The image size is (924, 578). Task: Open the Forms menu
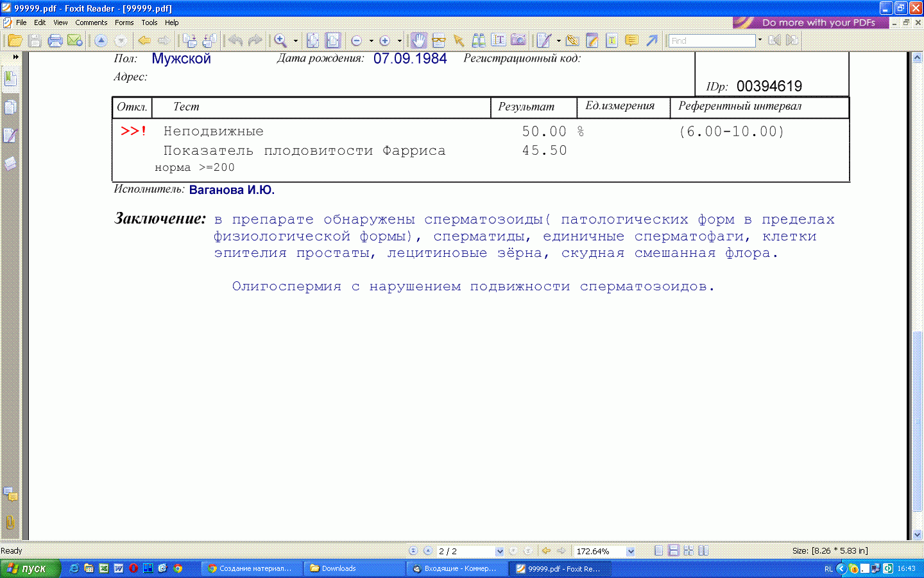pyautogui.click(x=124, y=22)
